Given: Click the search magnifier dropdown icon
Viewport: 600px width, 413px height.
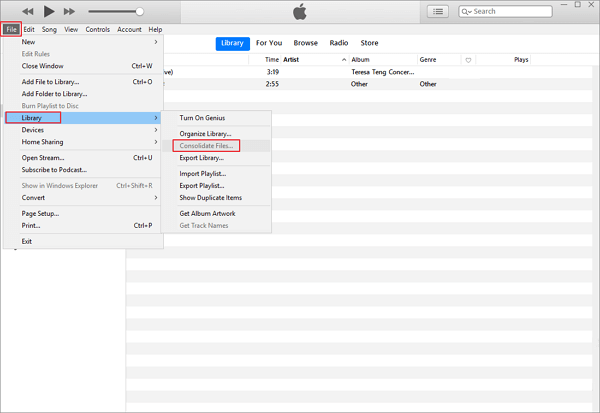Looking at the screenshot, I should pyautogui.click(x=466, y=11).
